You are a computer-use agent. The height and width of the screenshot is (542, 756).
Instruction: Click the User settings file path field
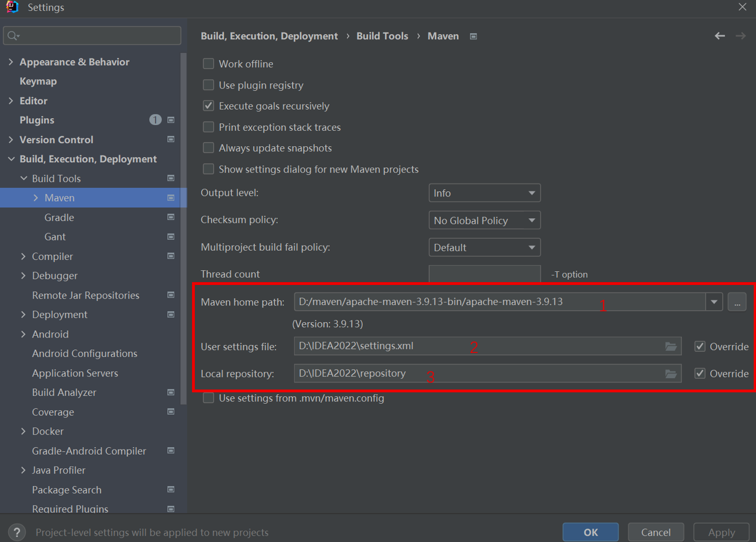click(487, 346)
